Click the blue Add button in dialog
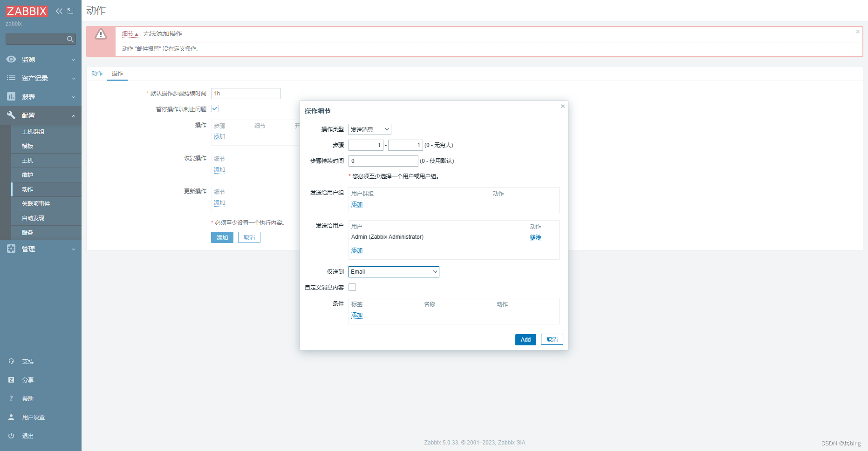 tap(526, 340)
